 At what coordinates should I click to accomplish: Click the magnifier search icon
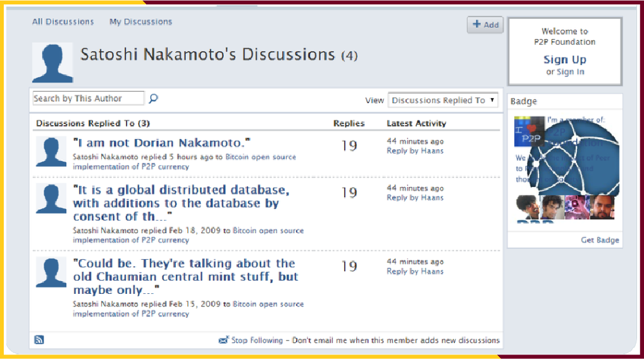[153, 99]
